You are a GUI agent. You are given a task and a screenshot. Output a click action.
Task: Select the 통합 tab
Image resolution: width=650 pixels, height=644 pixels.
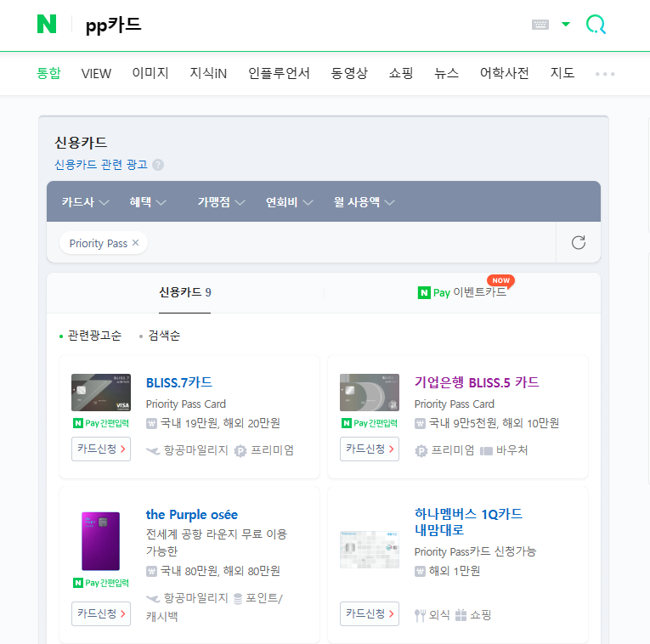tap(48, 73)
